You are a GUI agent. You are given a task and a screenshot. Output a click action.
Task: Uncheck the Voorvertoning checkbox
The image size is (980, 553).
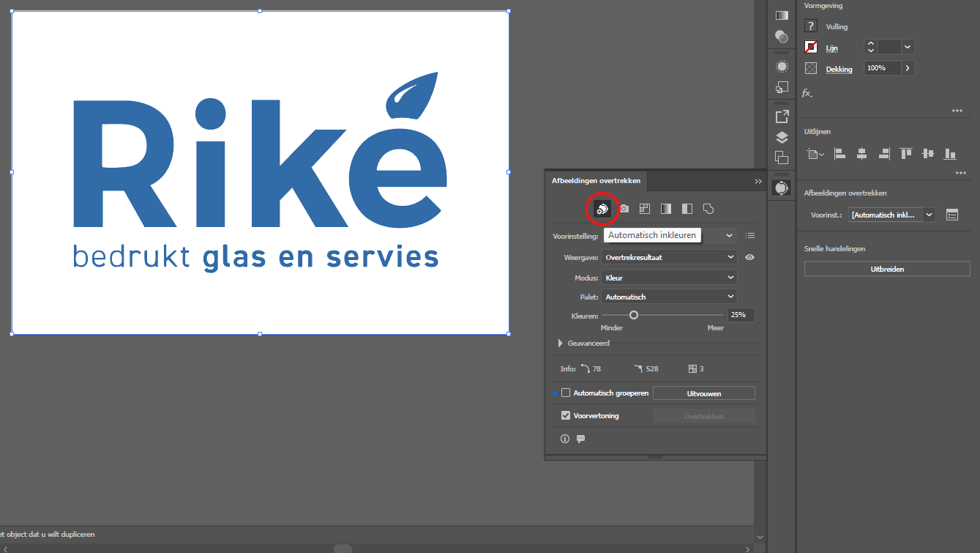coord(566,415)
